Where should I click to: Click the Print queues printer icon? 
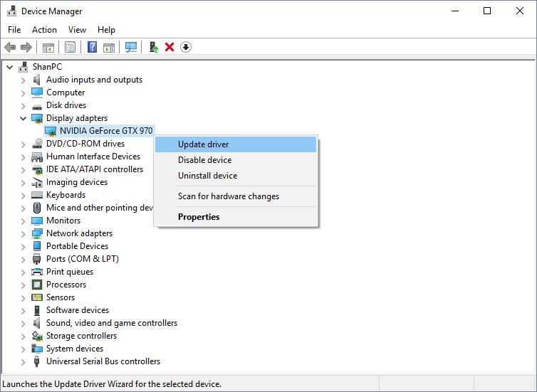(x=37, y=272)
